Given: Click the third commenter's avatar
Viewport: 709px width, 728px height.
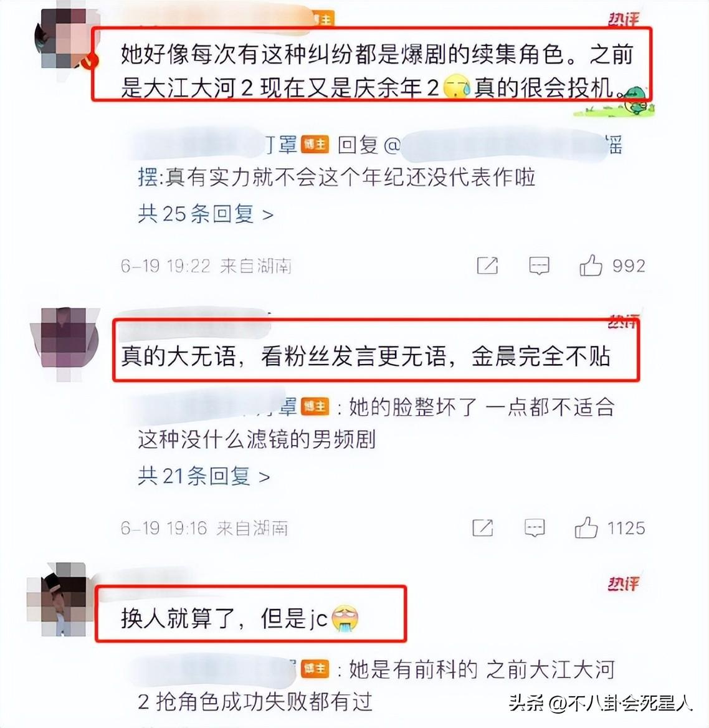Looking at the screenshot, I should [x=59, y=598].
